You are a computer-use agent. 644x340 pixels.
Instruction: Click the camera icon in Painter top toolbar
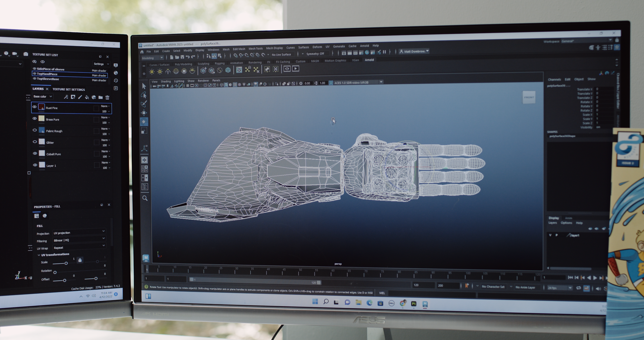(x=26, y=54)
